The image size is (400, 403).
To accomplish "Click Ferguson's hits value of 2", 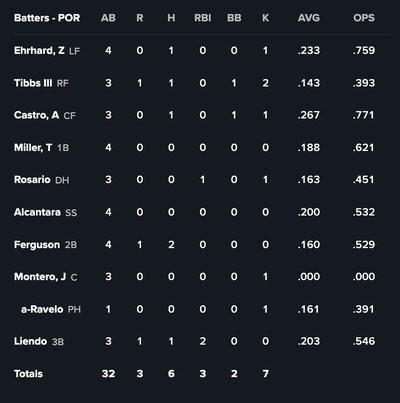I will coord(171,245).
